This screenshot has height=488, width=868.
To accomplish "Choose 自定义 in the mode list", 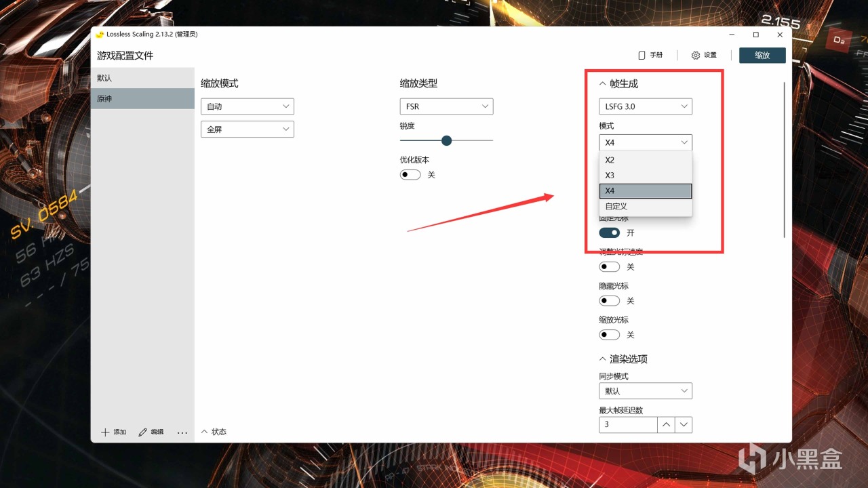I will coord(646,206).
